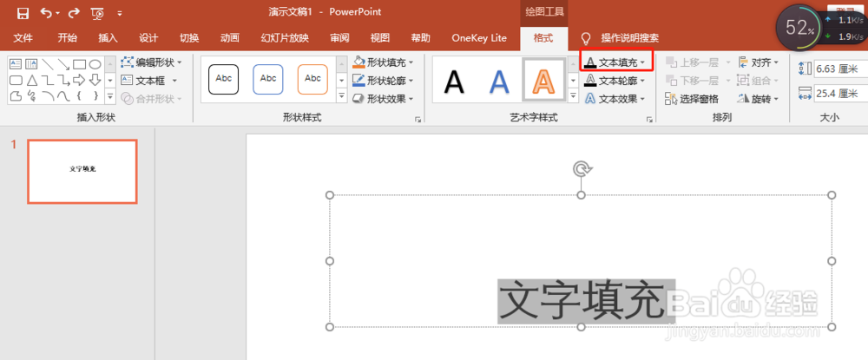Select the curve shape

63,96
